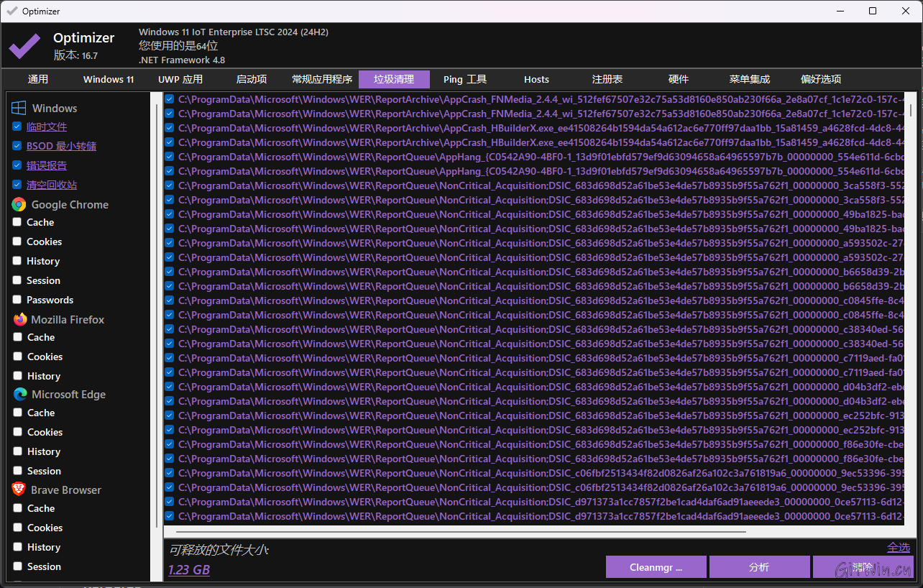This screenshot has height=588, width=923.
Task: Launch Cleanmgr via its button
Action: pos(656,566)
